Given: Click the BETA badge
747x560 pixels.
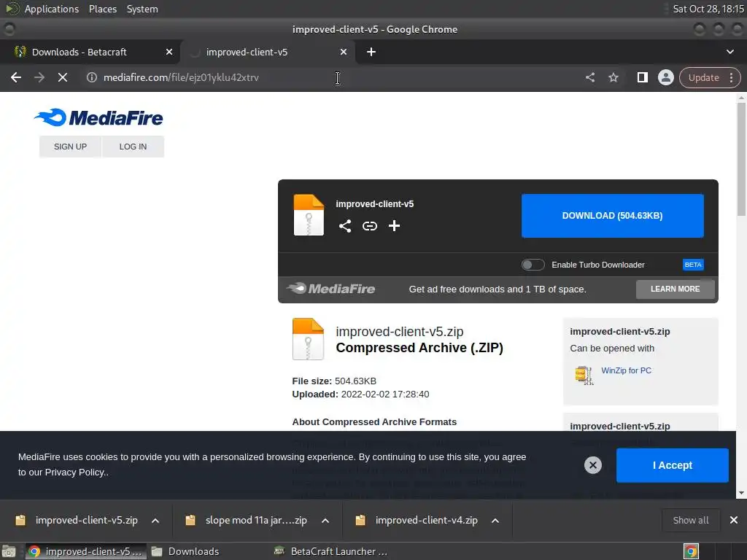Looking at the screenshot, I should pos(693,265).
